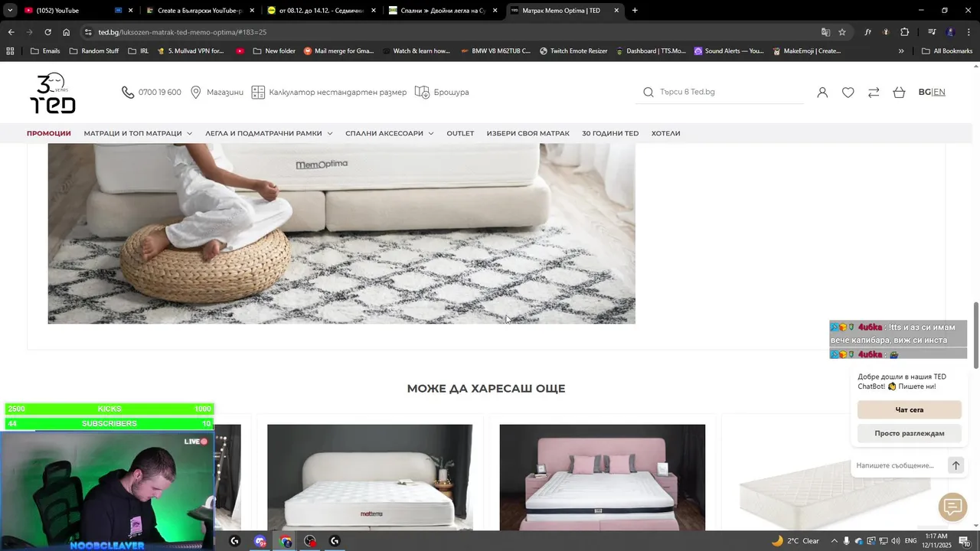Click the search magnifier icon
The height and width of the screenshot is (551, 980).
tap(648, 93)
